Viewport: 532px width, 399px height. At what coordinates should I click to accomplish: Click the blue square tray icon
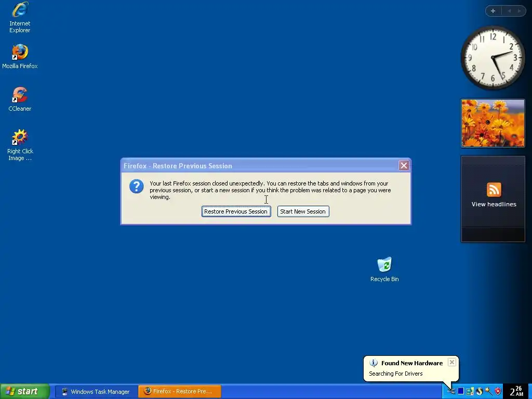coord(460,391)
